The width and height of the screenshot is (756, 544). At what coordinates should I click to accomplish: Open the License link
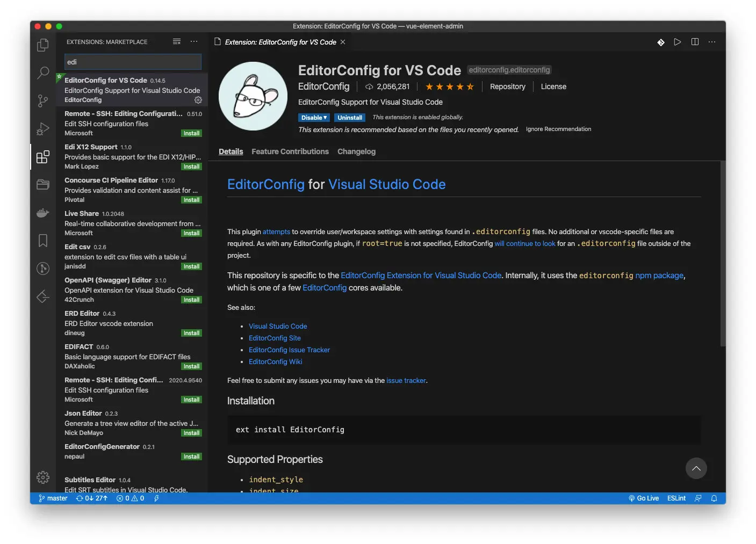[x=553, y=86]
